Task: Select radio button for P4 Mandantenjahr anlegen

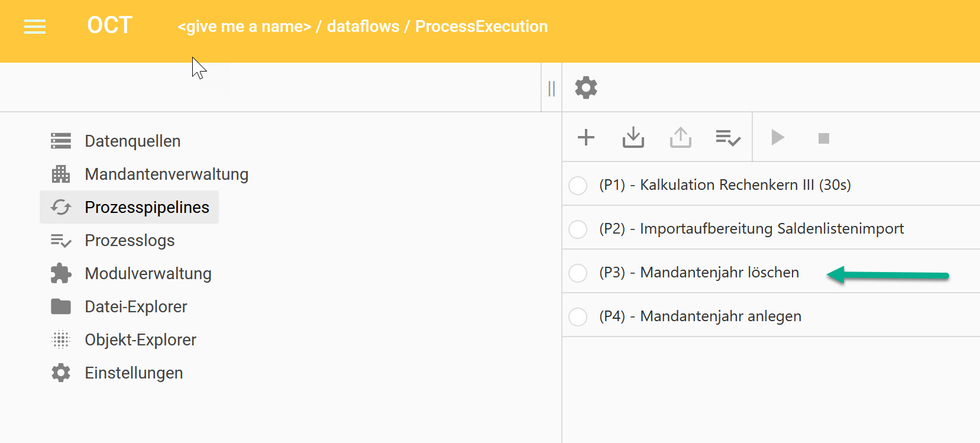Action: point(578,316)
